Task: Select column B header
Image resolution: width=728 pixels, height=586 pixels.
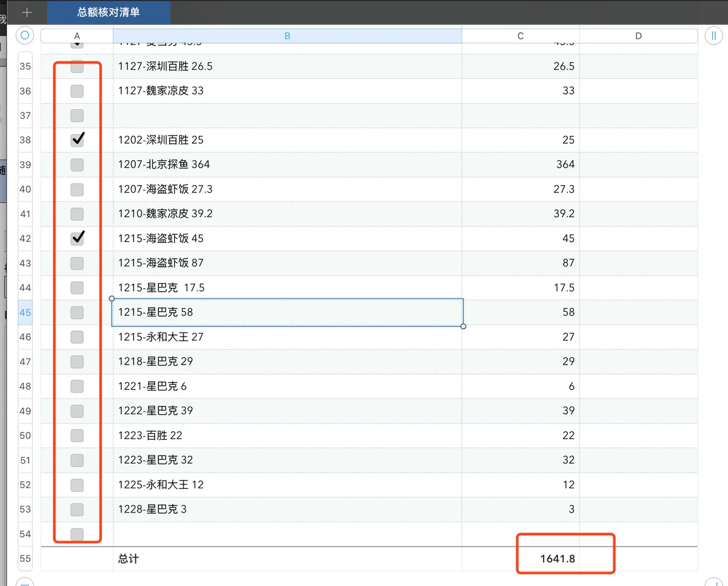Action: point(288,36)
